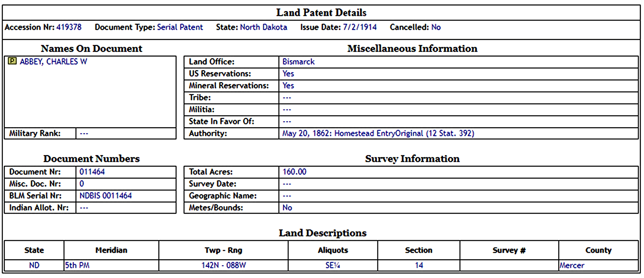Click the 5th PM meridian entry
The width and height of the screenshot is (644, 278).
click(77, 265)
